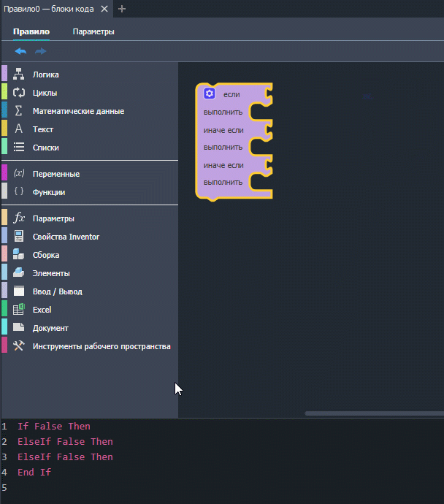Screen dimensions: 444x504
Task: Select the Элементы feature icon
Action: point(19,272)
